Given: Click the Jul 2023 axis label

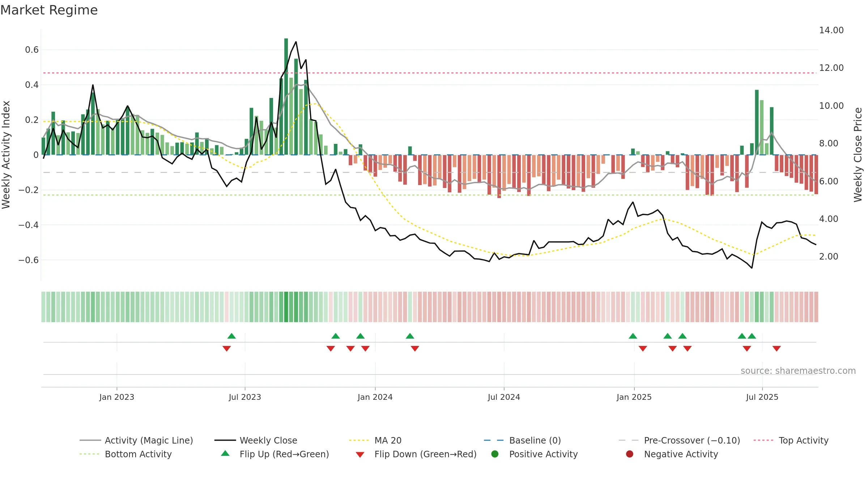Looking at the screenshot, I should point(245,397).
